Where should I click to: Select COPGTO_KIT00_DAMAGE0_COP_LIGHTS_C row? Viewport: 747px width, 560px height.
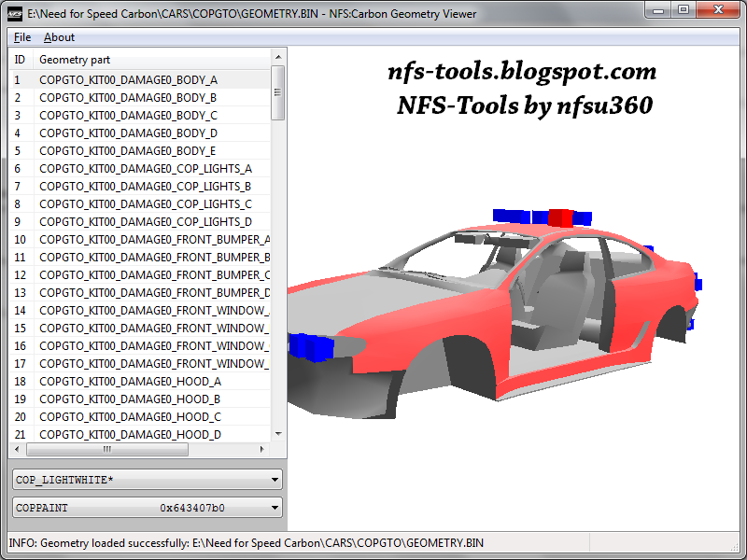click(140, 203)
